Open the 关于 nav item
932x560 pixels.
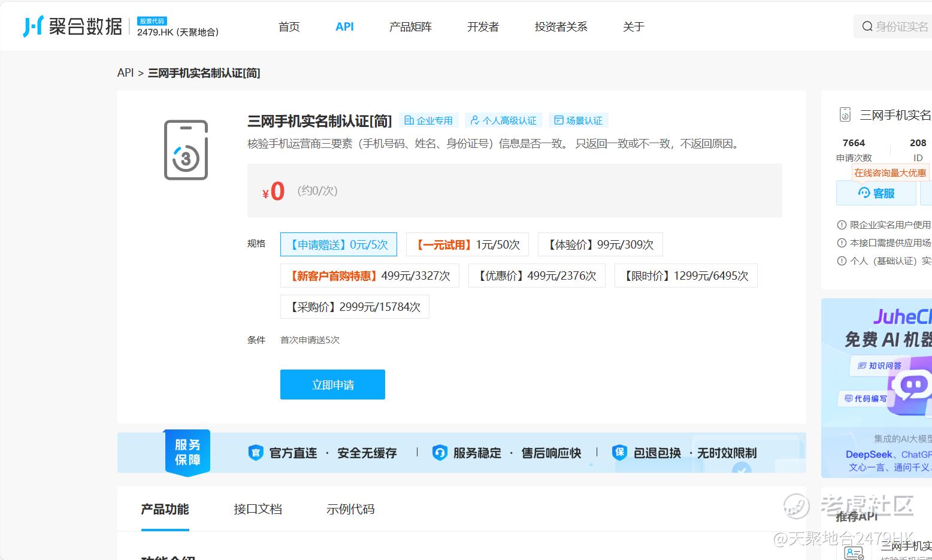[x=633, y=26]
